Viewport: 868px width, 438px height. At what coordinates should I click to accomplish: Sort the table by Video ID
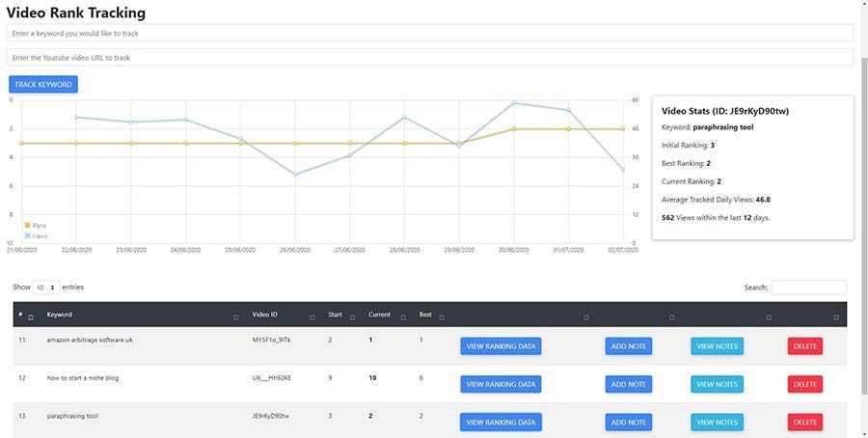[x=312, y=316]
